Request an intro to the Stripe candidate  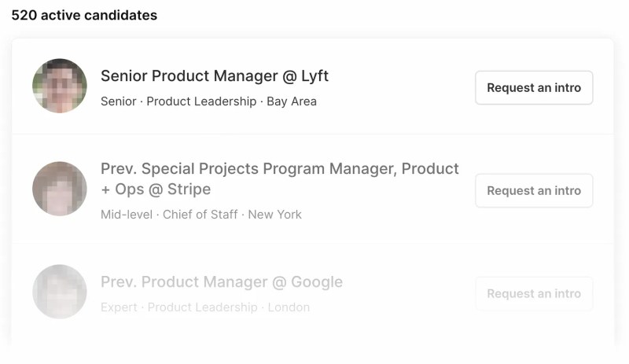534,190
